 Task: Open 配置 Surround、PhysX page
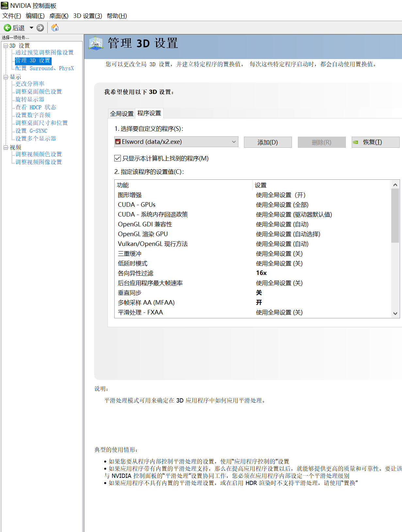[x=45, y=68]
